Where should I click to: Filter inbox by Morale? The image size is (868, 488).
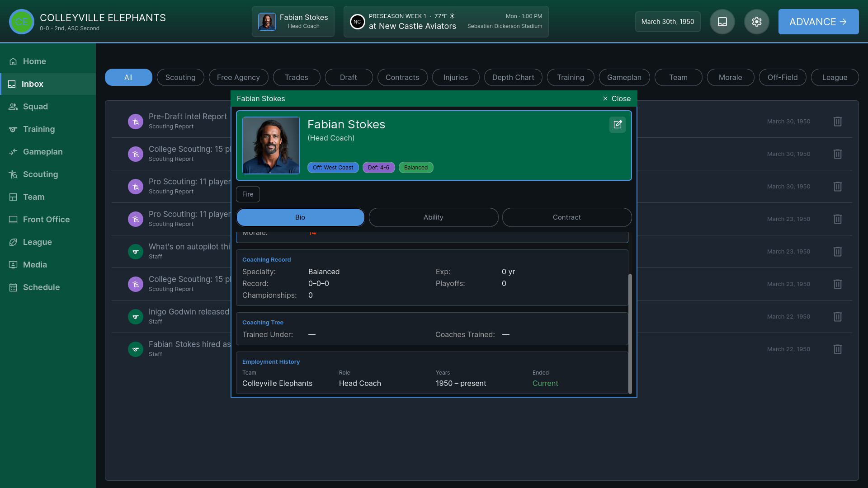click(x=731, y=77)
